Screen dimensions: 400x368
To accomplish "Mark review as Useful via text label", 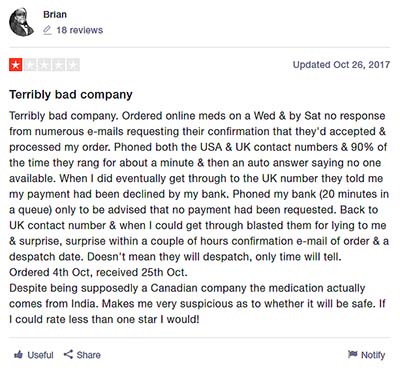I will pos(40,355).
